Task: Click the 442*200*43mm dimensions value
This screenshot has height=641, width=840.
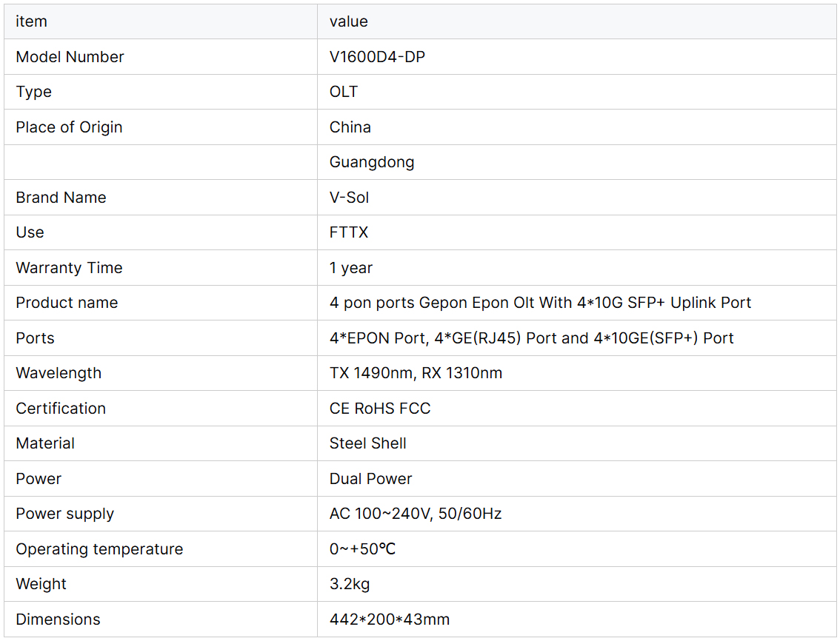Action: tap(390, 620)
